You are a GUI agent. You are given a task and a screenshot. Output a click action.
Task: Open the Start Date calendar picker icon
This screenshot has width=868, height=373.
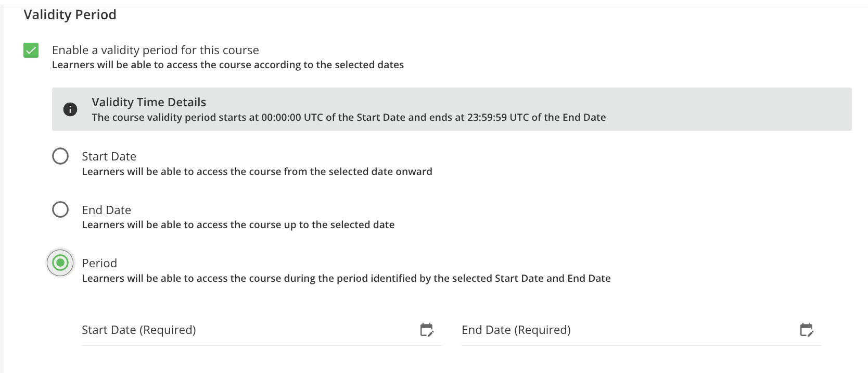point(427,330)
